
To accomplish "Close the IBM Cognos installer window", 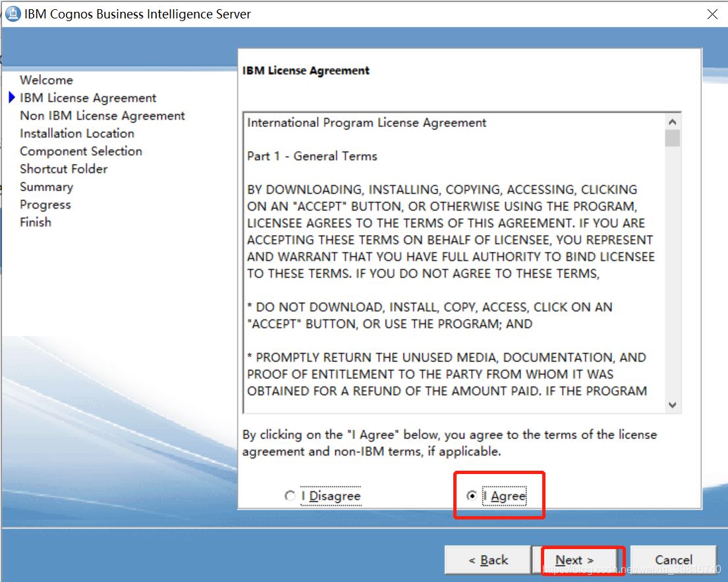I will pos(712,14).
